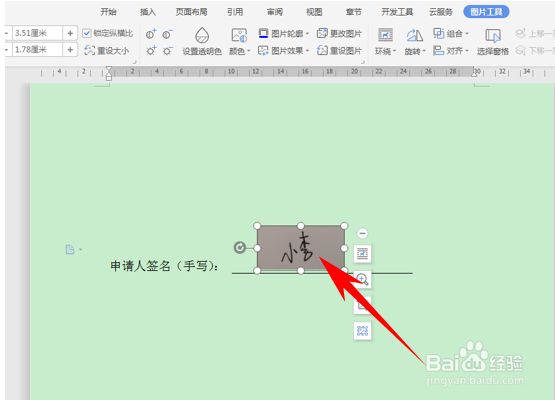Click plus stepper beside 1.78厘米 field
The width and height of the screenshot is (555, 400).
70,50
